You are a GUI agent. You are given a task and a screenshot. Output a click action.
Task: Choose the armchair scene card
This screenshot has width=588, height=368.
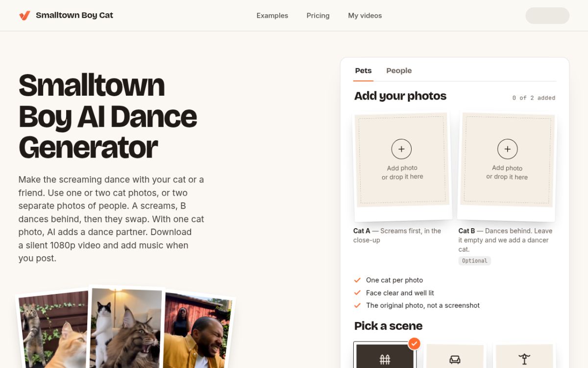click(455, 356)
